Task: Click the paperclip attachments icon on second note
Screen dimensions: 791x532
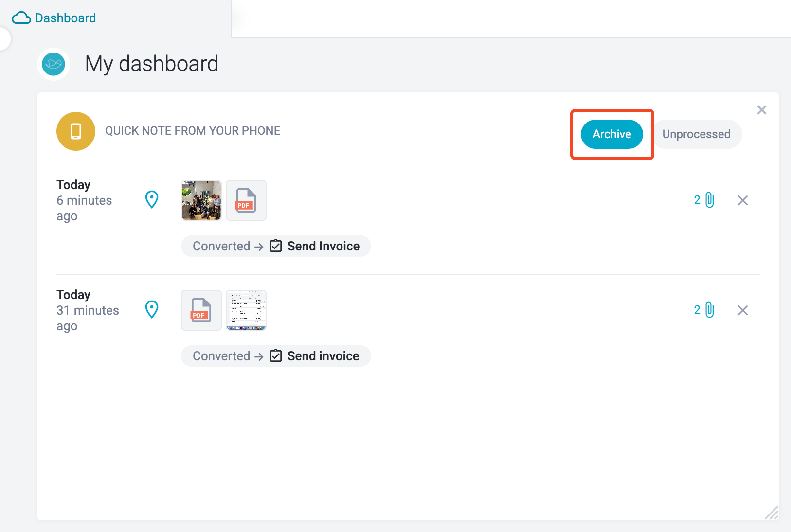Action: click(x=704, y=310)
